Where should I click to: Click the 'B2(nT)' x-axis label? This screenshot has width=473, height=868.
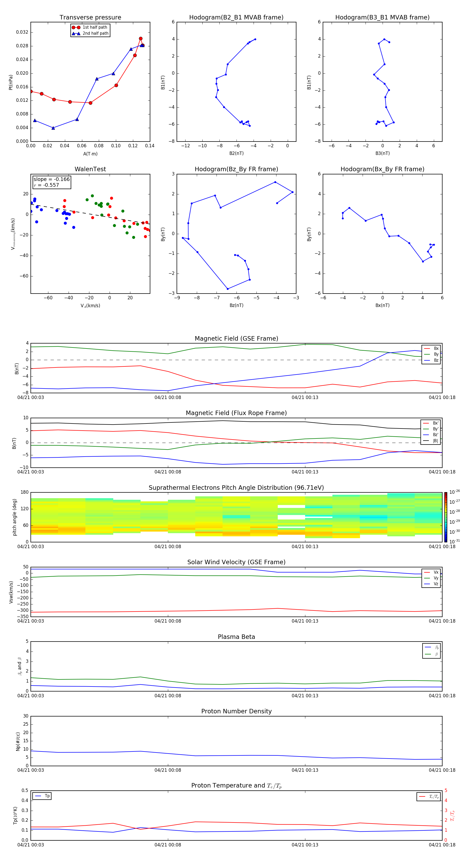click(x=236, y=153)
